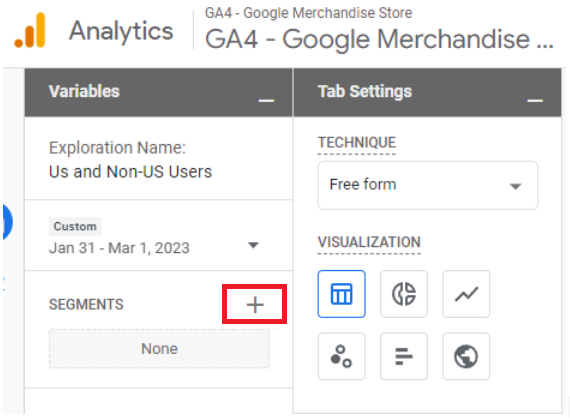Select the table visualization icon
This screenshot has height=420, width=570.
[341, 294]
